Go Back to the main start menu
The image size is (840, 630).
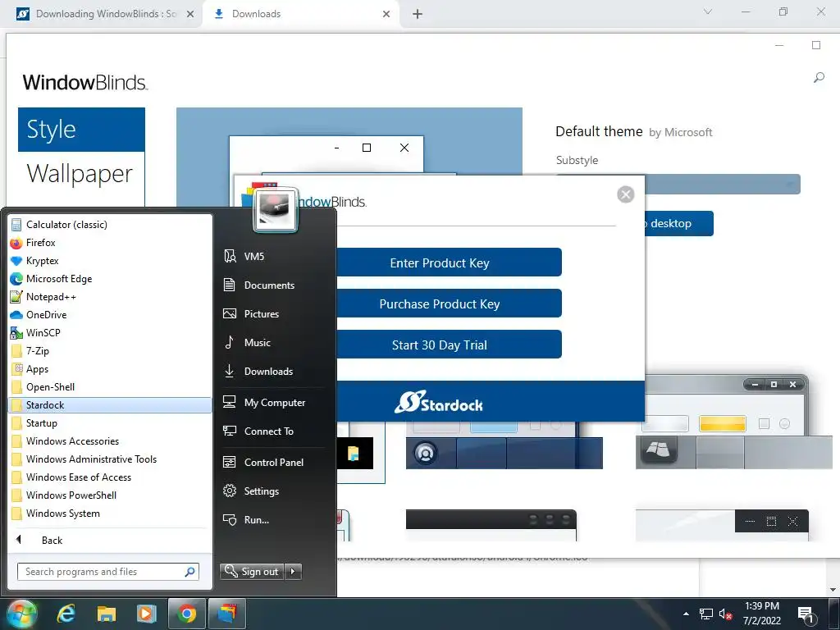click(111, 540)
